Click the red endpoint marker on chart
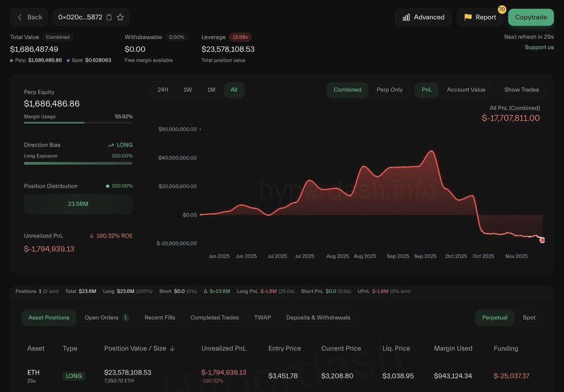Viewport: 564px width, 392px height. (x=542, y=240)
